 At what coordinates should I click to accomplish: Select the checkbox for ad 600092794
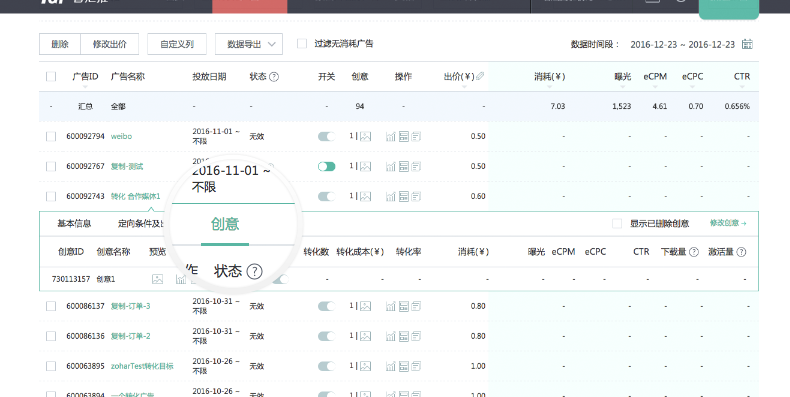pos(51,137)
